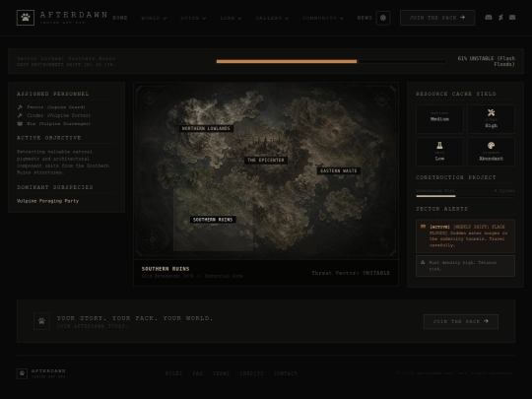Click the Greenhouse construction progress bar
Screen dimensions: 532x399
pyautogui.click(x=465, y=196)
